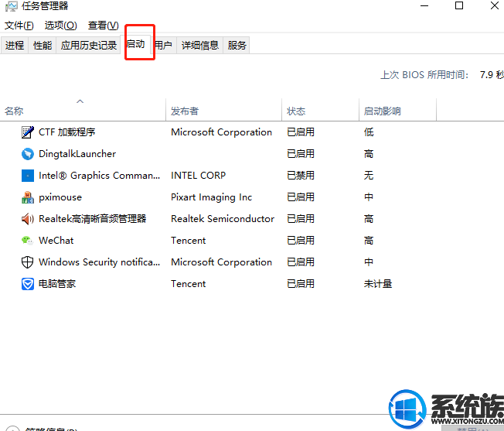Click the CTF 加载程序 icon

[28, 132]
